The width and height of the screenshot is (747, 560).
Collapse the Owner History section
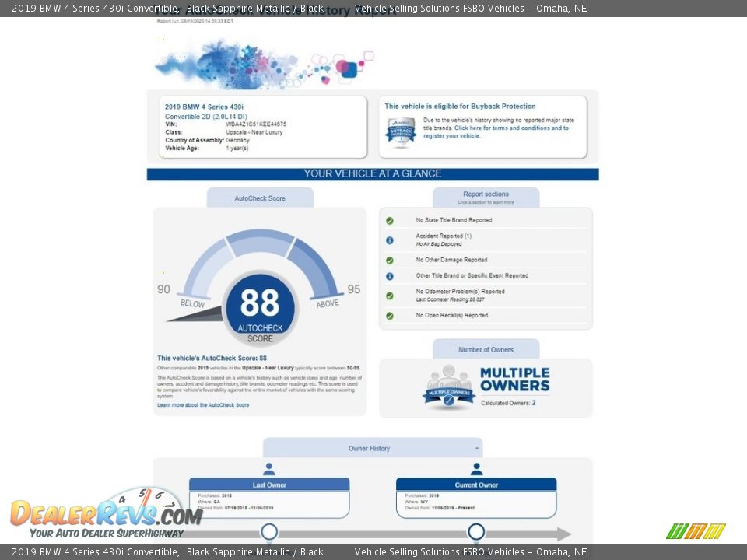(476, 449)
